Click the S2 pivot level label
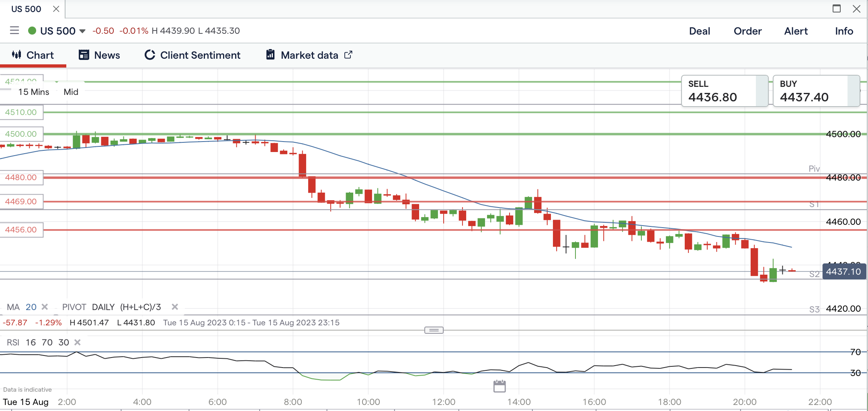 [814, 274]
